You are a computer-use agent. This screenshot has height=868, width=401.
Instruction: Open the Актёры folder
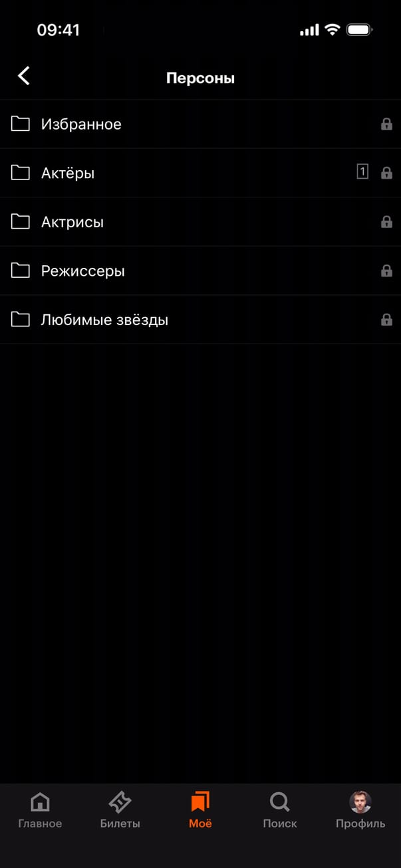(x=200, y=173)
